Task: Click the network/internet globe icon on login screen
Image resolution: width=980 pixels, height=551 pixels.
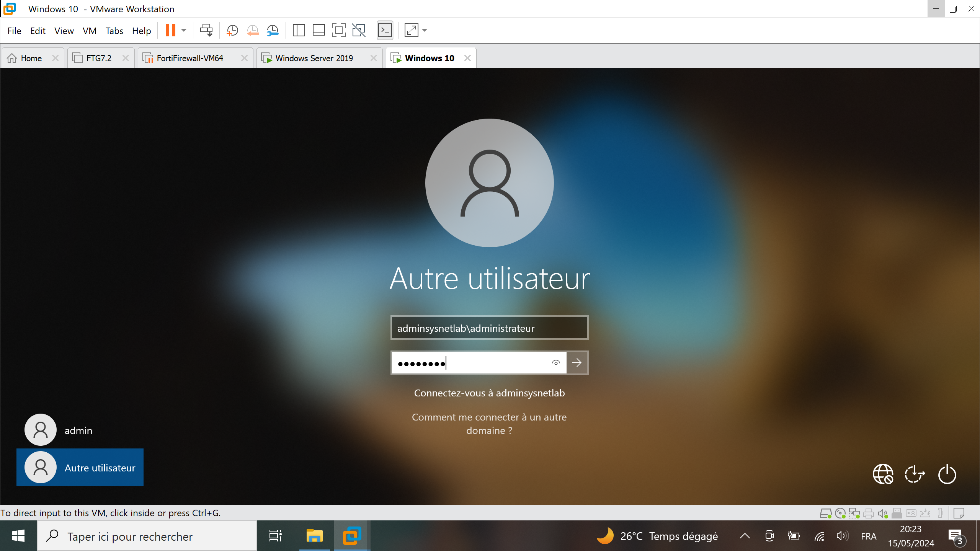Action: (x=883, y=474)
